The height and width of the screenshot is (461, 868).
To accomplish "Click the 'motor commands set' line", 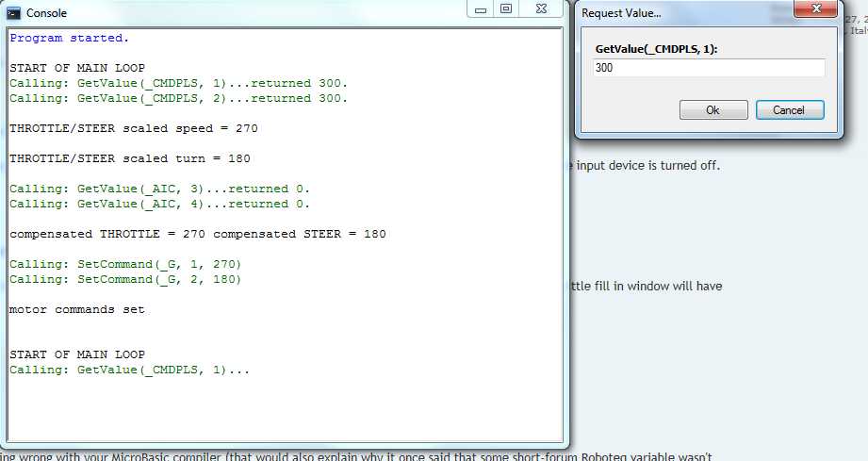I will click(x=76, y=309).
